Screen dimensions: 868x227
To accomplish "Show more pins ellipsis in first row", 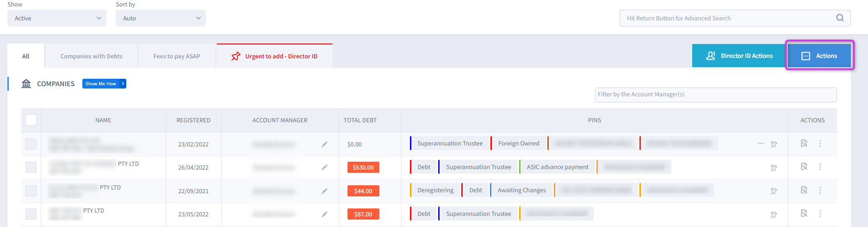I will [761, 144].
